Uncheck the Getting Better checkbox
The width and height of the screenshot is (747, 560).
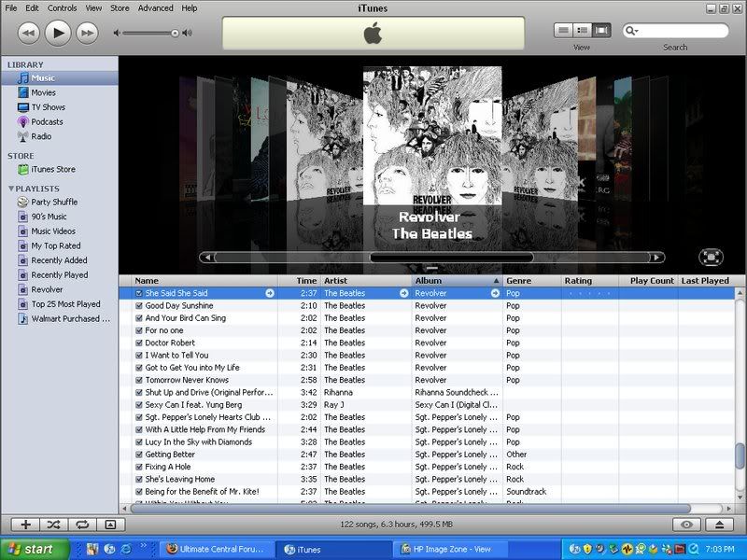pos(139,455)
